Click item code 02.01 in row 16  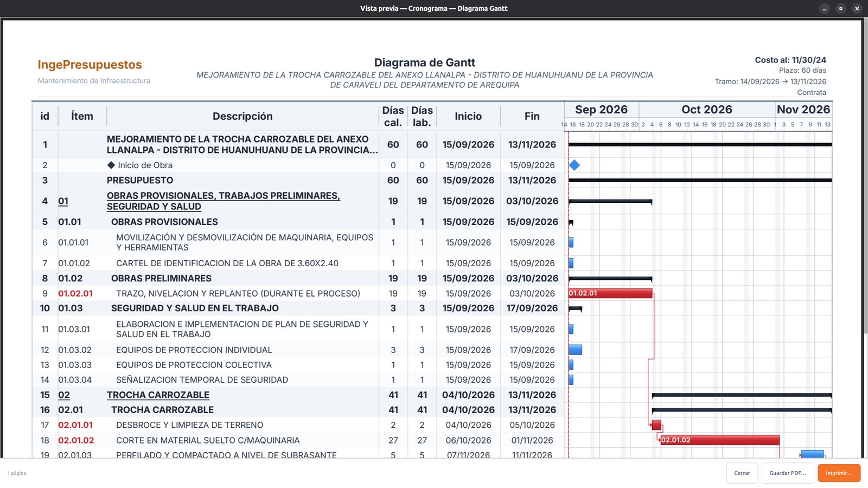click(x=71, y=410)
